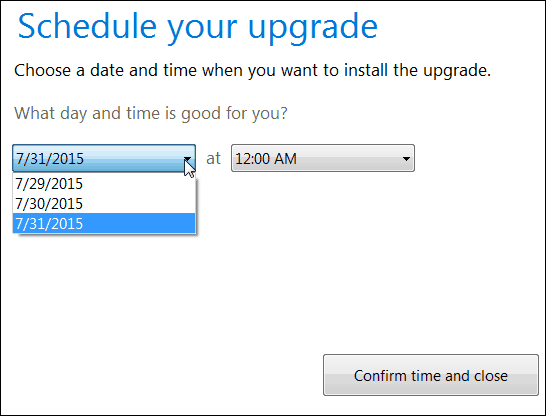Click the blank space right of 7/30/2015 in the list
The width and height of the screenshot is (546, 416).
139,203
